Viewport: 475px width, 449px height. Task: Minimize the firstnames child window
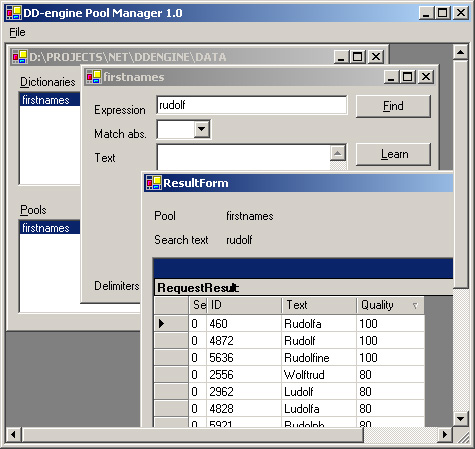(x=391, y=77)
